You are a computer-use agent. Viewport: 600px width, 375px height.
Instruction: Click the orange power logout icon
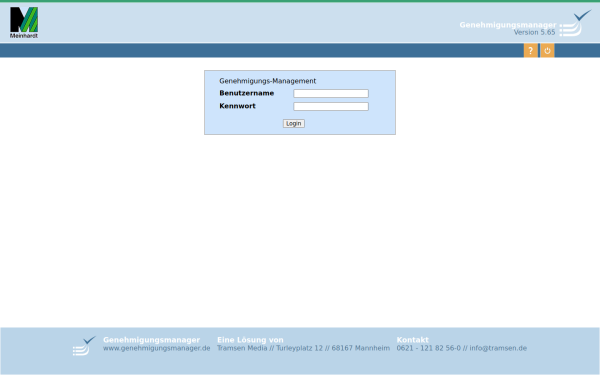547,51
